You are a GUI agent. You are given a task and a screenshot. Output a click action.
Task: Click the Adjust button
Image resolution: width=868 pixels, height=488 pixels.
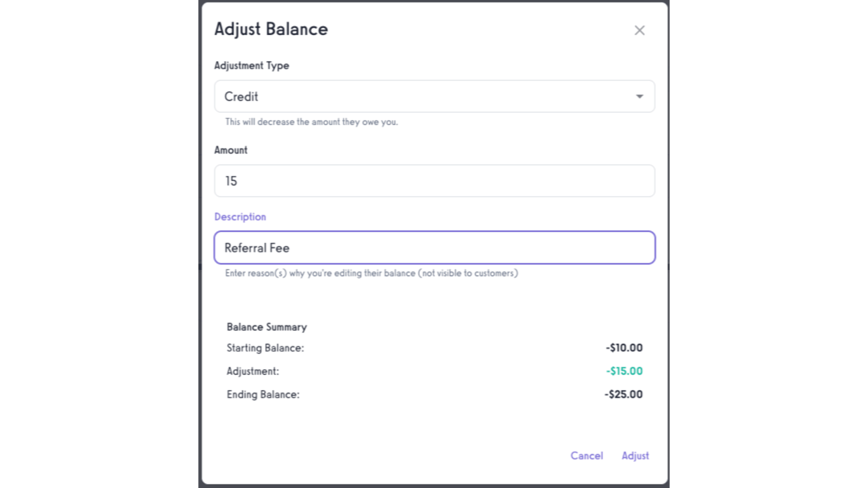tap(635, 456)
